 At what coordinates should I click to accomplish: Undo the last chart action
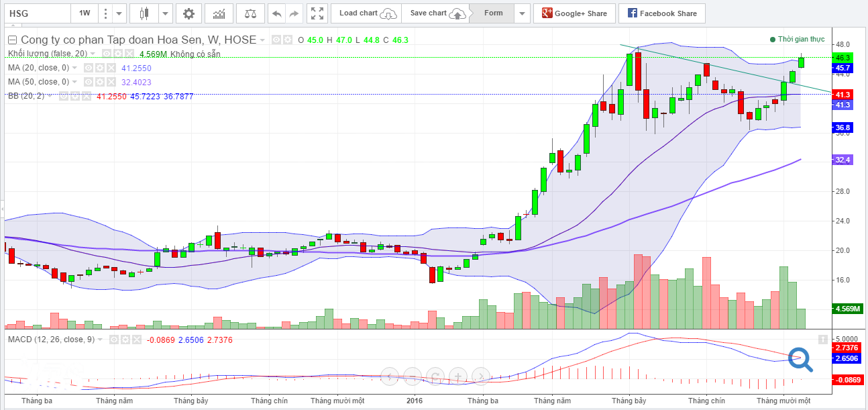(x=276, y=13)
